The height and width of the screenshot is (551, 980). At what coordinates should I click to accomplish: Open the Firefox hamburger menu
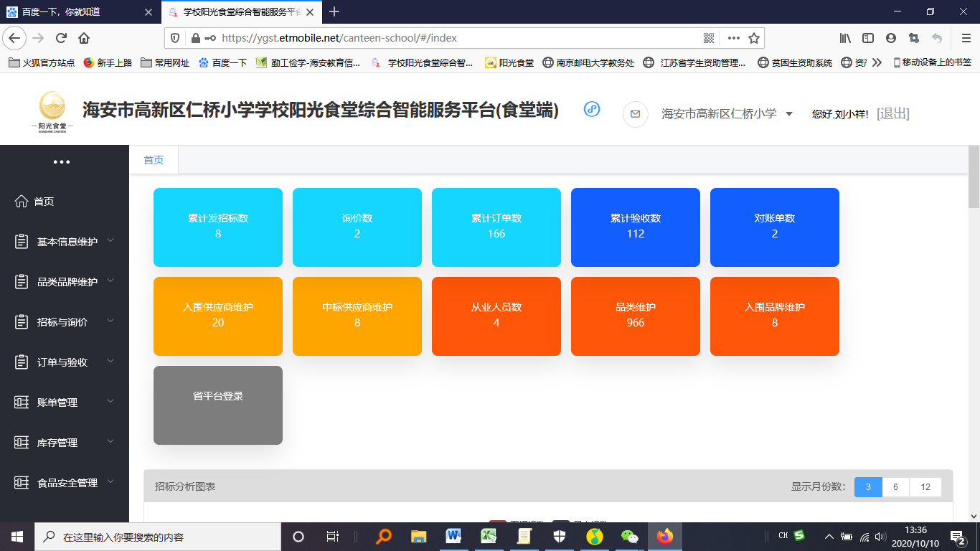[x=966, y=38]
